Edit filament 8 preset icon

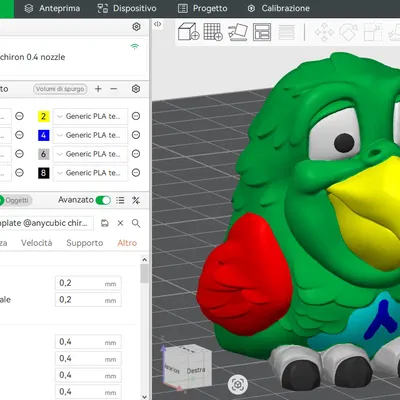click(x=136, y=172)
